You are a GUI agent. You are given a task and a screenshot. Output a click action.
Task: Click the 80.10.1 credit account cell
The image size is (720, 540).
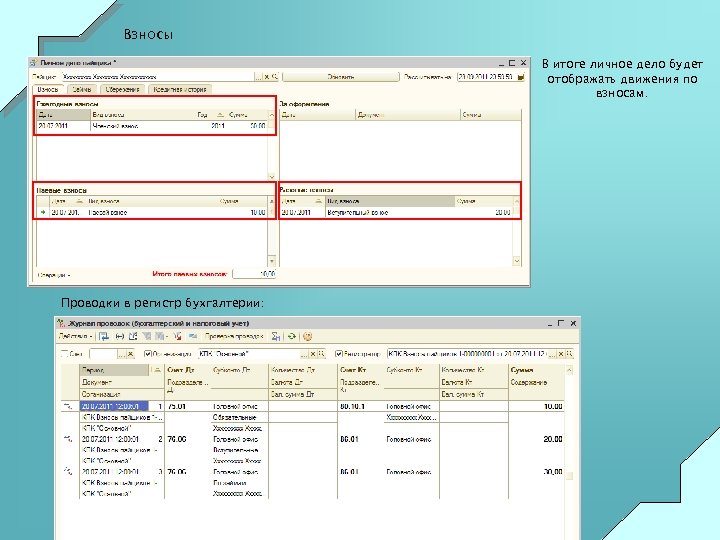[x=360, y=406]
